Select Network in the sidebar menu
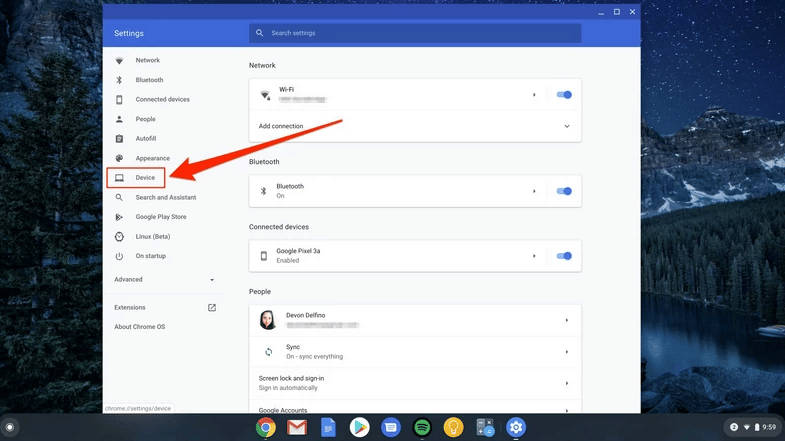Viewport: 785px width, 441px height. pyautogui.click(x=148, y=60)
